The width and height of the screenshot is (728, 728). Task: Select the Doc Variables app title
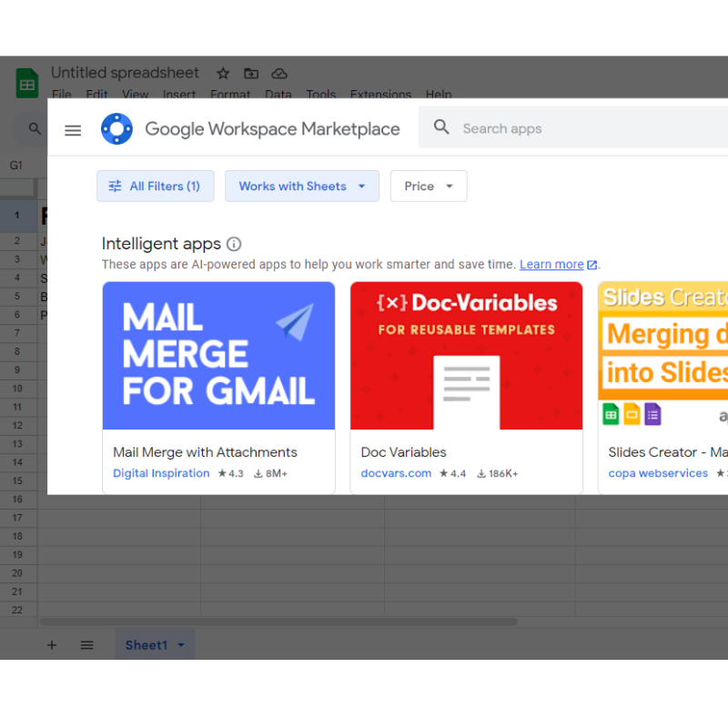click(x=403, y=452)
